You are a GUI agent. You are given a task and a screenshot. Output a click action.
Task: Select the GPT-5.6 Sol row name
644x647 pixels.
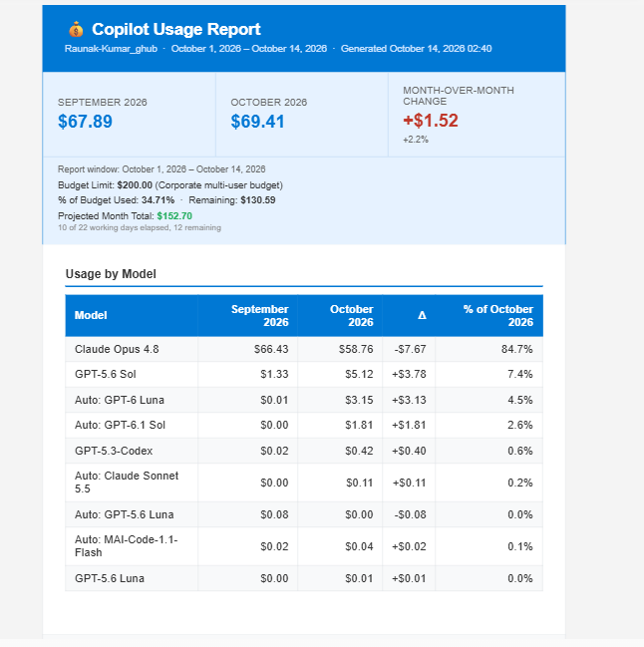106,374
